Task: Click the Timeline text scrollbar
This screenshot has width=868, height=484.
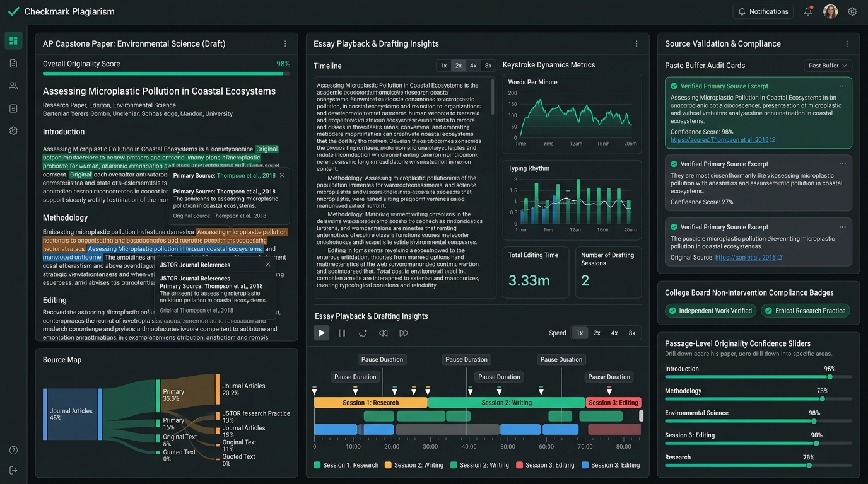Action: point(493,98)
